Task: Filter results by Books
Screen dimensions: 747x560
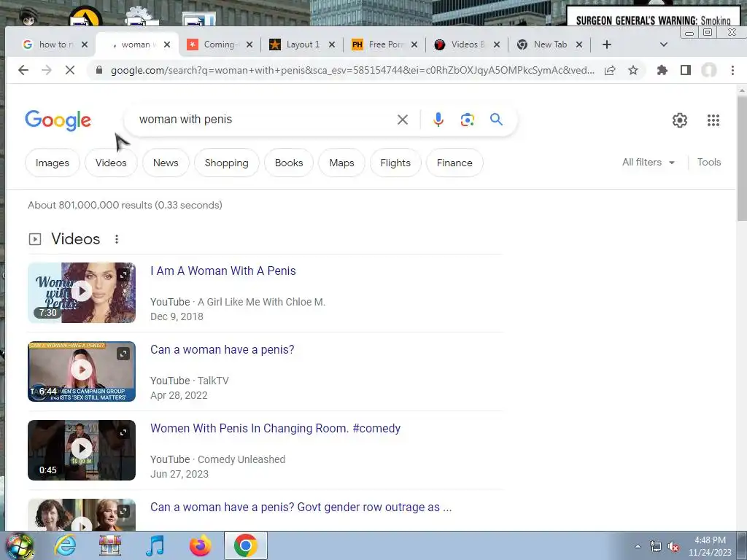Action: (x=289, y=163)
